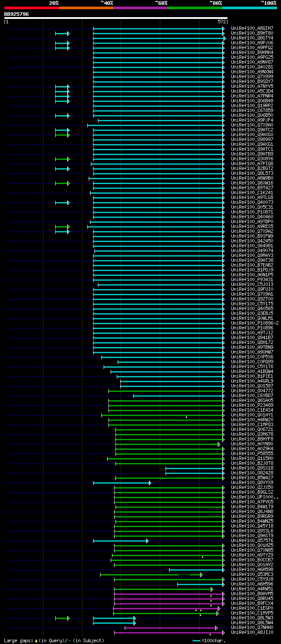Viewport: 281px width, 644px height.
Task: Select the UniRef100_A9PJF4 label
Action: (x=252, y=120)
